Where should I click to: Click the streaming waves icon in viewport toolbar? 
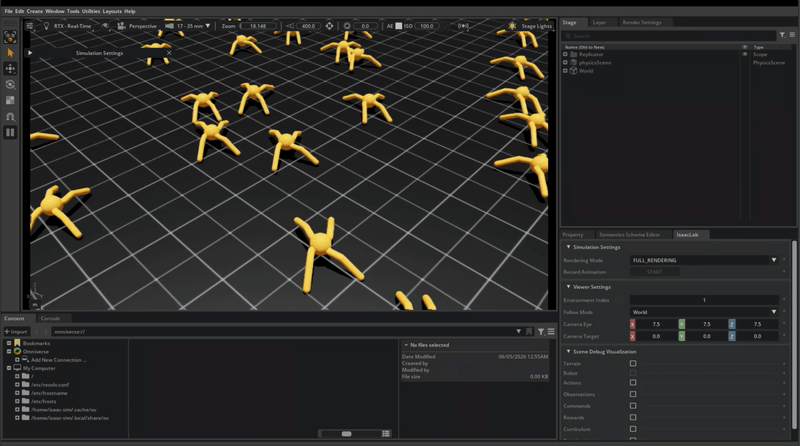(463, 26)
